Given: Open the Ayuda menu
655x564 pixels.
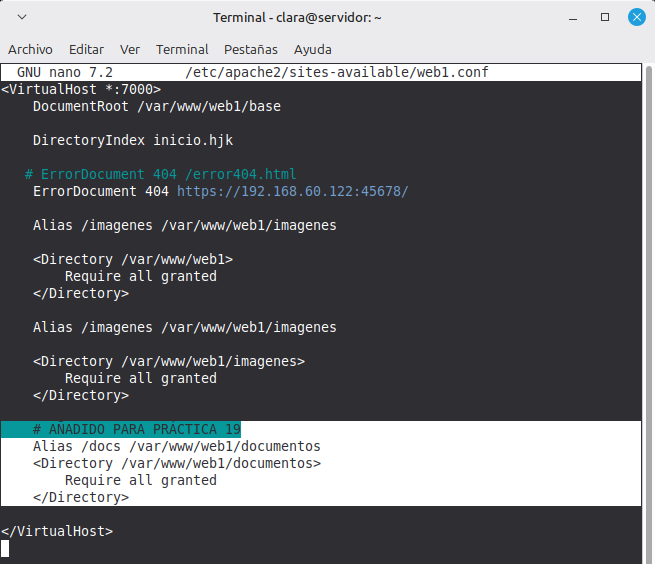Looking at the screenshot, I should (x=313, y=49).
